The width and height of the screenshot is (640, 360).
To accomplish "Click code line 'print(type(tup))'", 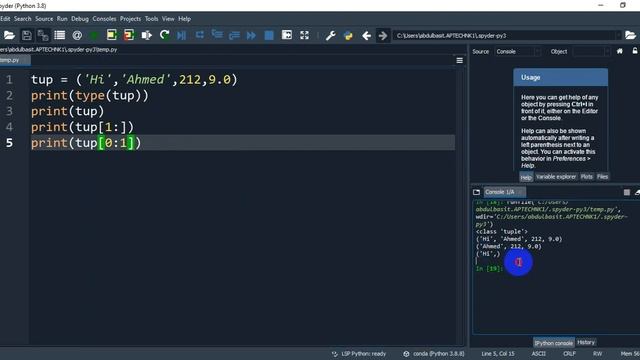I will 90,96.
